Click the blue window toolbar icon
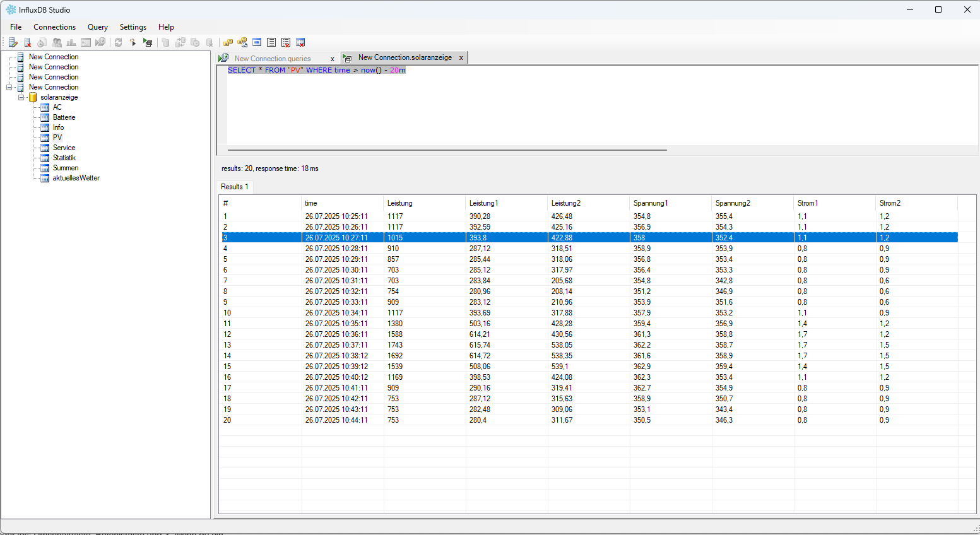Screen dimensions: 980x535 (257, 42)
